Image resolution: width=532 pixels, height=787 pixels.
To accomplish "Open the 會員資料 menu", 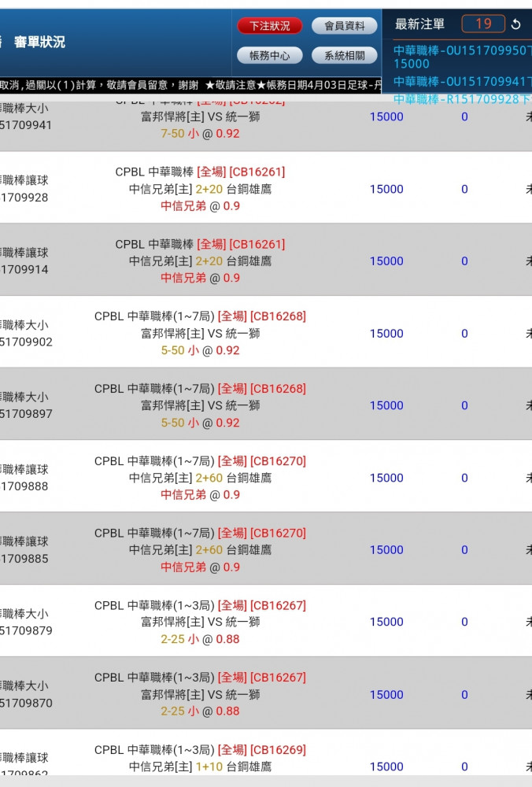I will point(344,26).
